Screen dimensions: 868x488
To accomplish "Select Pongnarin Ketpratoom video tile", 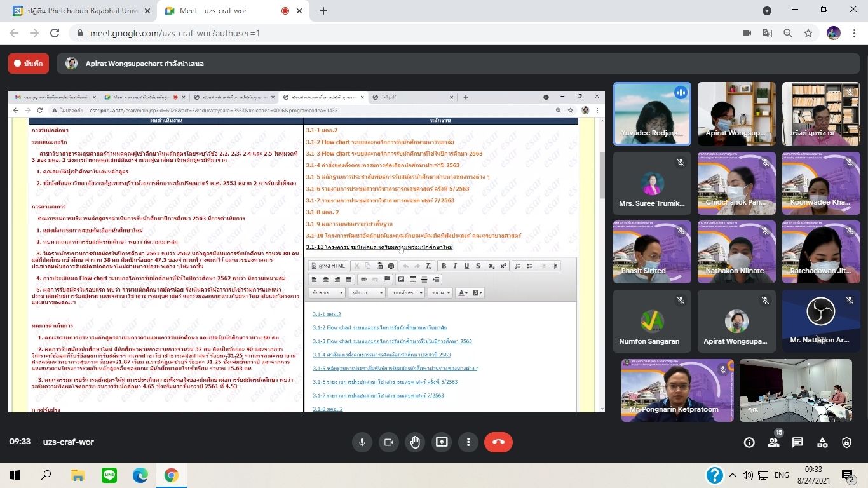I will 677,390.
